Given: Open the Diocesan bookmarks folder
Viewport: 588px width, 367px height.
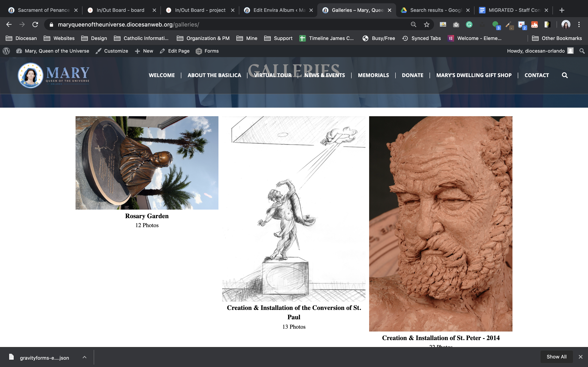Looking at the screenshot, I should click(21, 38).
